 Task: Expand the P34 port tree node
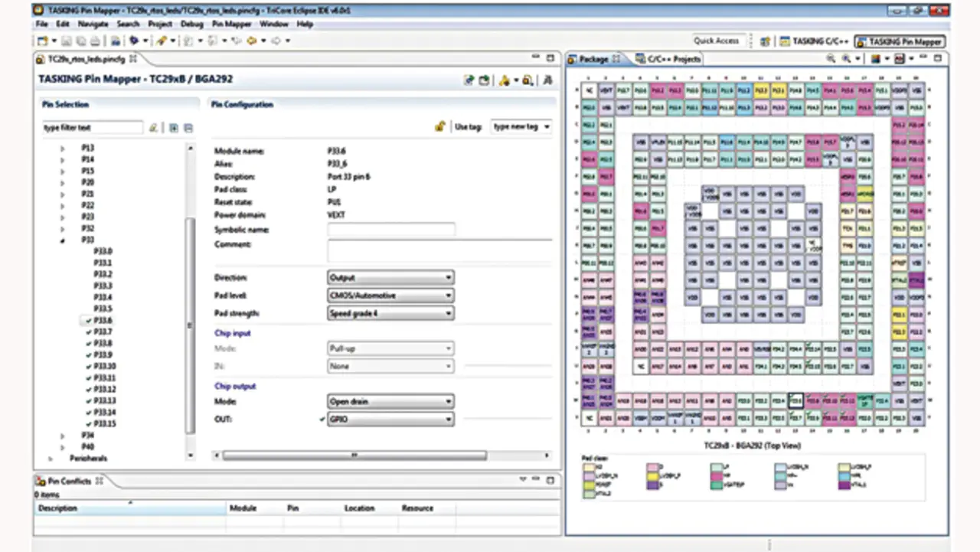tap(63, 435)
